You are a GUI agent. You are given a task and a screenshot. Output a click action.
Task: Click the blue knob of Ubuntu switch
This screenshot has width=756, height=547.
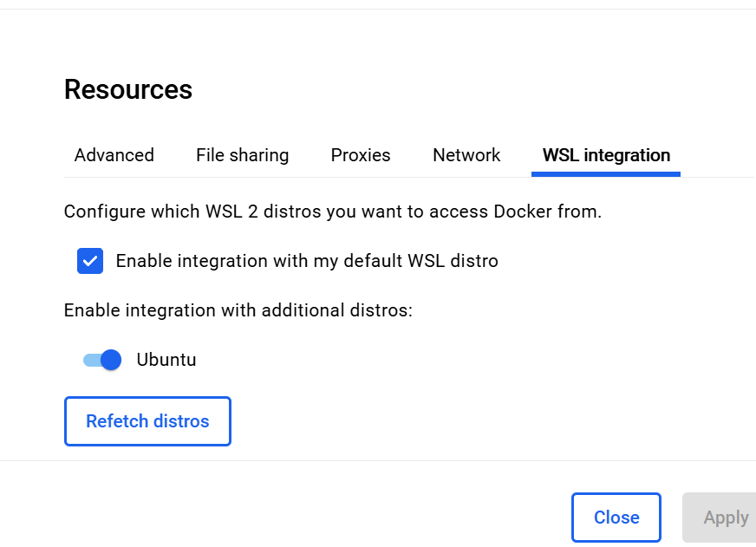coord(110,360)
